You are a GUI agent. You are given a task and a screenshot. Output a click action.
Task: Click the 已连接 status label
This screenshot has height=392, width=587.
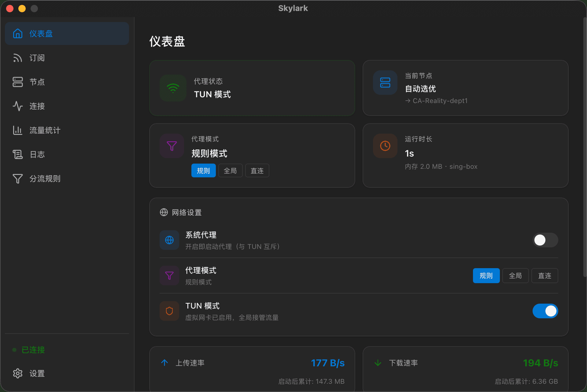(x=33, y=350)
